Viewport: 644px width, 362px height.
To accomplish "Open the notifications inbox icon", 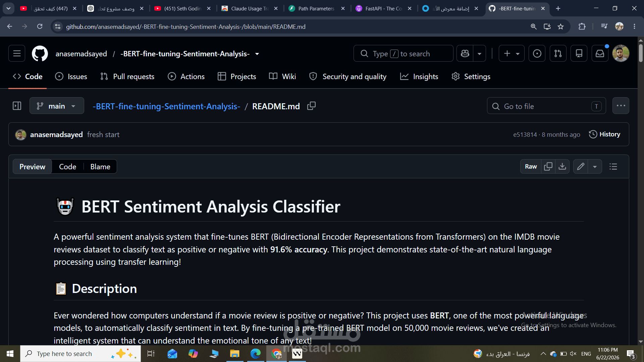I will pyautogui.click(x=600, y=54).
